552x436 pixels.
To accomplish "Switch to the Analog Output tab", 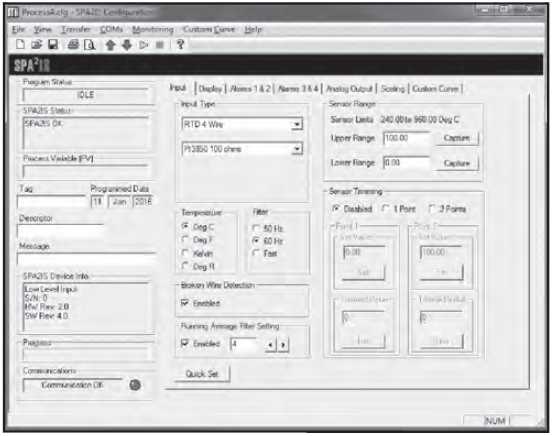I will [349, 89].
